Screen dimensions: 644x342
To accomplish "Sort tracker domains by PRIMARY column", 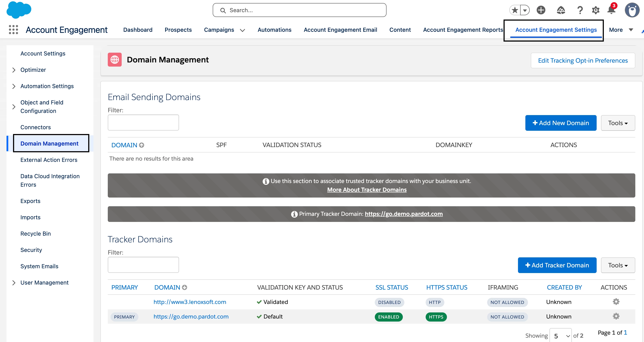I will point(124,287).
